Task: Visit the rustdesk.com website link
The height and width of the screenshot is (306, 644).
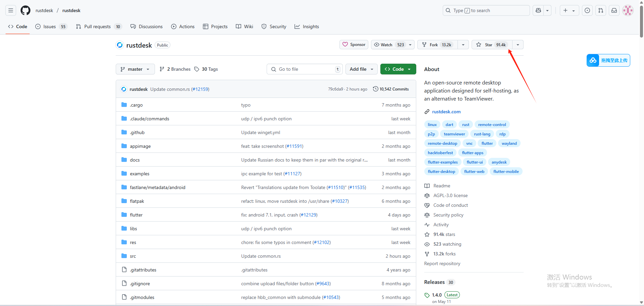Action: (x=446, y=112)
